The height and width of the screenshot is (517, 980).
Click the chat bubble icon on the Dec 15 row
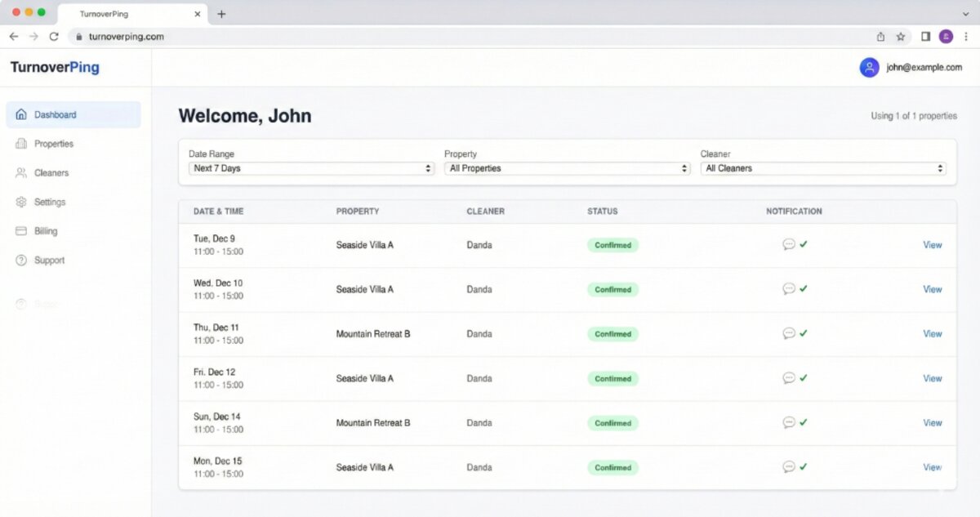pyautogui.click(x=789, y=466)
